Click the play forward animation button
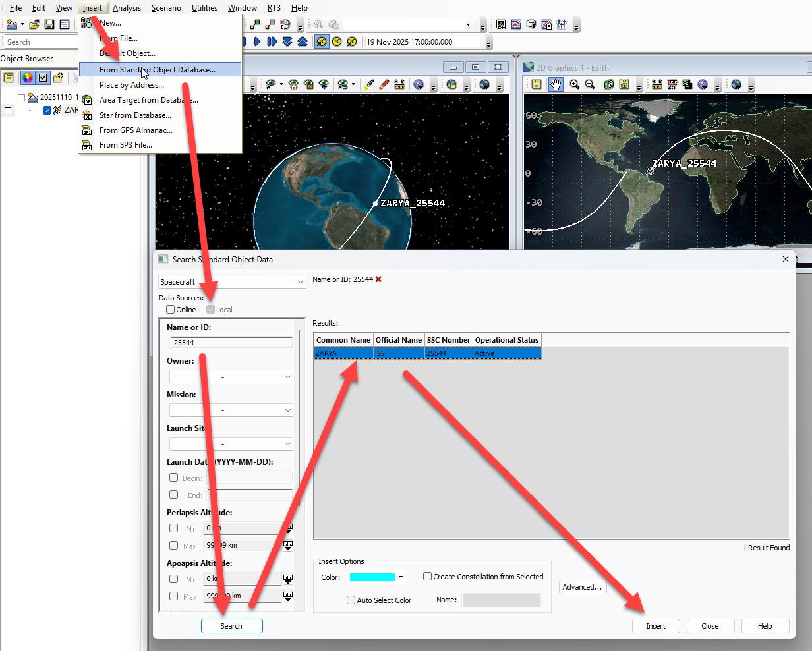The height and width of the screenshot is (651, 812). [x=258, y=42]
